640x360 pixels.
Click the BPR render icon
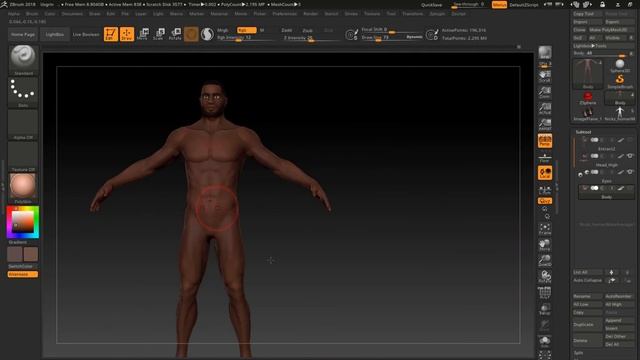coord(545,53)
